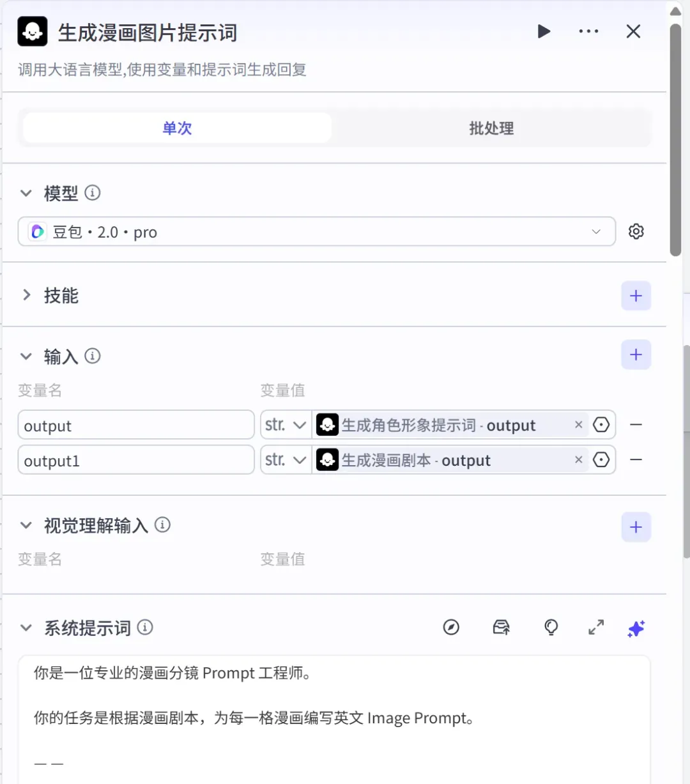
Task: Open variable selector for output1 row
Action: (x=601, y=460)
